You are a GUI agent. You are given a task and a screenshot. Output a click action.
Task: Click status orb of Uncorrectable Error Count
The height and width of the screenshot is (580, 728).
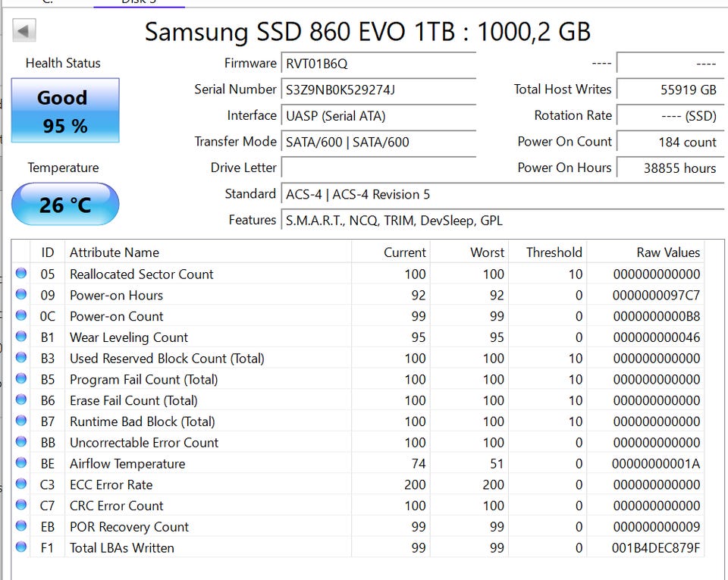click(21, 441)
